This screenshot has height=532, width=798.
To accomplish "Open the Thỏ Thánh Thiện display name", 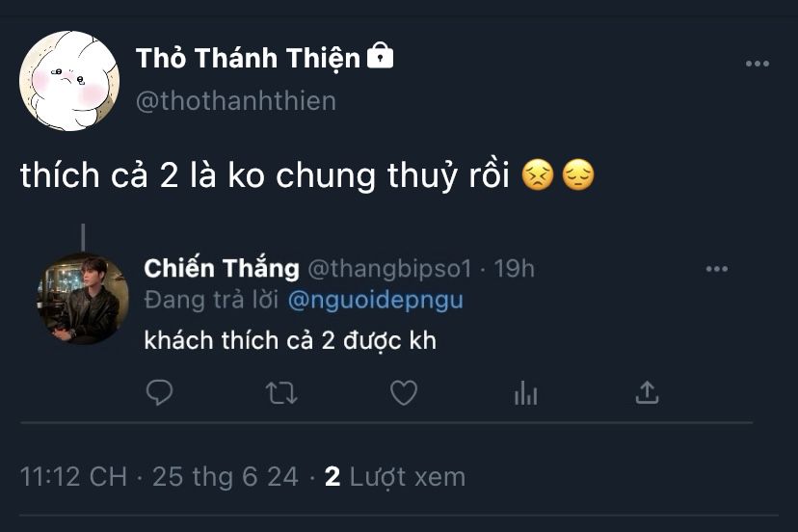I will [x=249, y=59].
